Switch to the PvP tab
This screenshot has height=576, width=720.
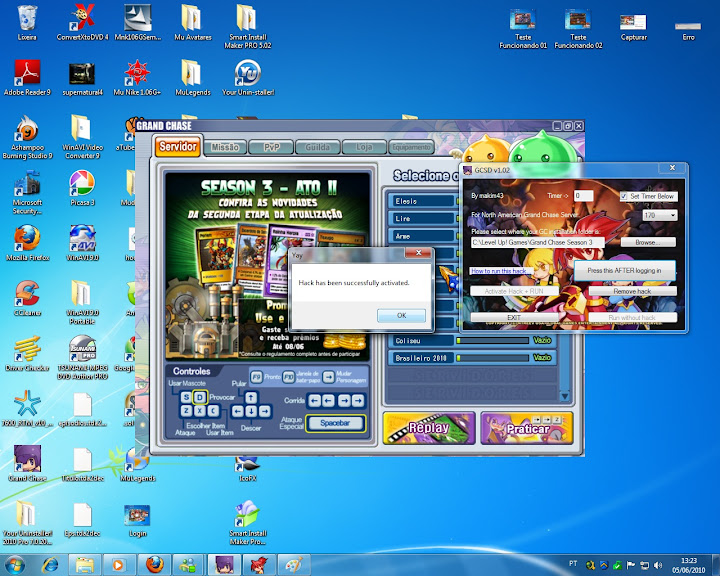[x=271, y=147]
